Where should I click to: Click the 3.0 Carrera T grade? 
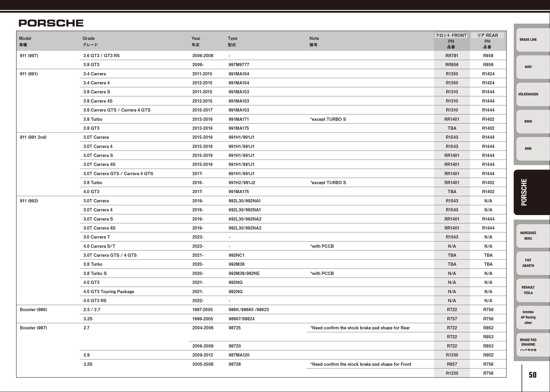pyautogui.click(x=97, y=237)
